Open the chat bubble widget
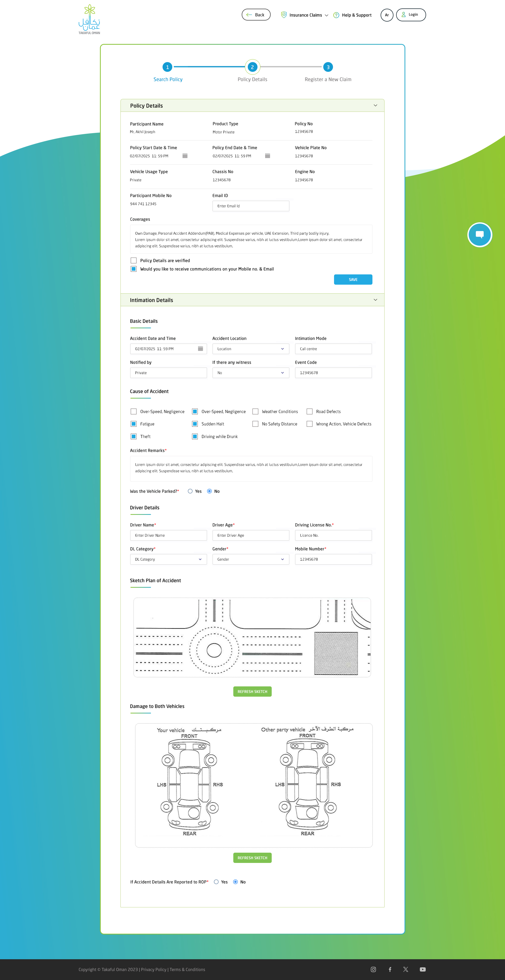This screenshot has width=505, height=980. (x=479, y=235)
